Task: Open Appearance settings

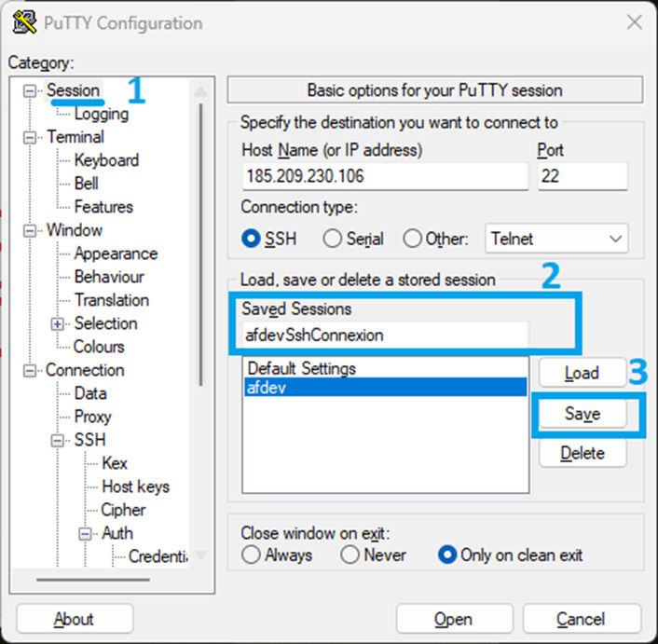Action: 116,253
